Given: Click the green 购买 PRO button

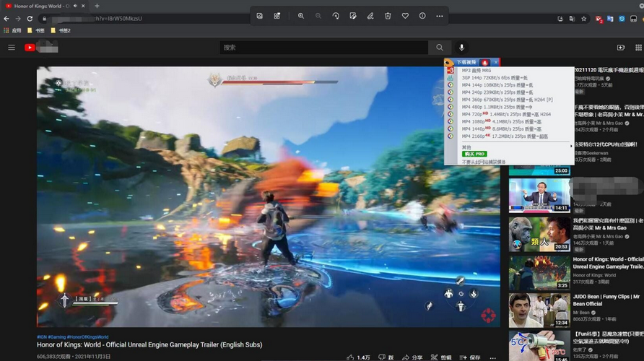Looking at the screenshot, I should [x=474, y=154].
